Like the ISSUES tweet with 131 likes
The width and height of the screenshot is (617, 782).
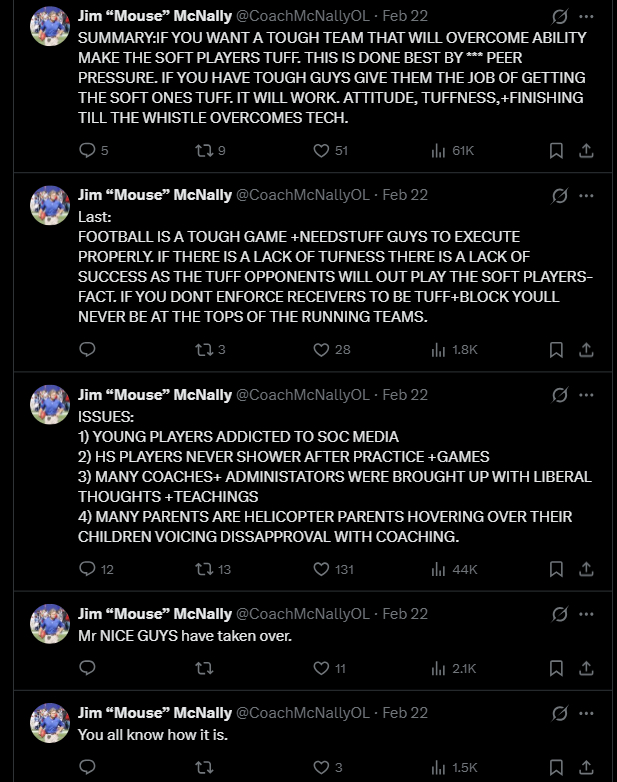coord(321,569)
